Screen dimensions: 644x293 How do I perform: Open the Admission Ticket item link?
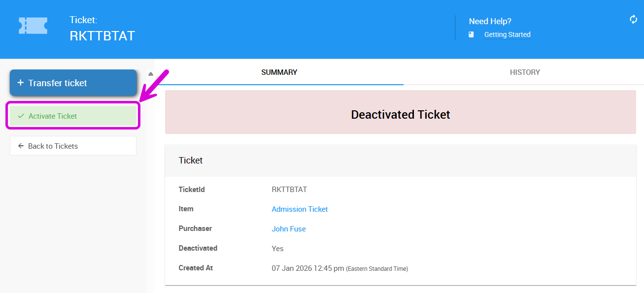(300, 209)
